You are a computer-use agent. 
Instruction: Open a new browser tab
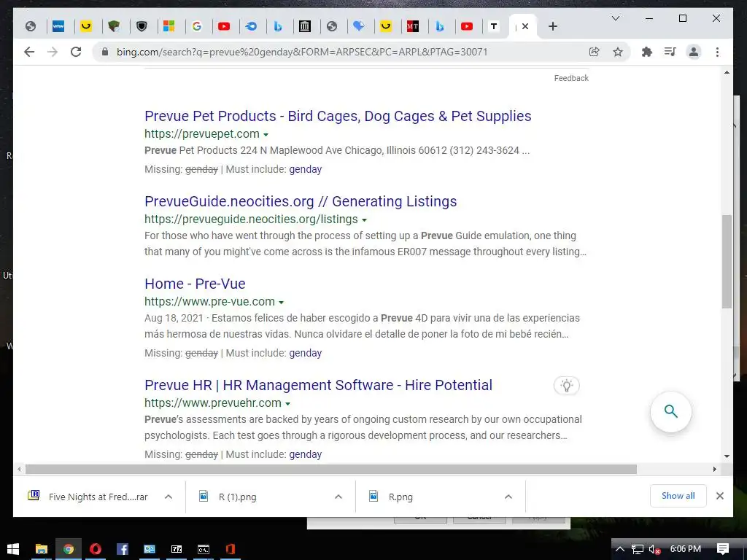pyautogui.click(x=553, y=27)
